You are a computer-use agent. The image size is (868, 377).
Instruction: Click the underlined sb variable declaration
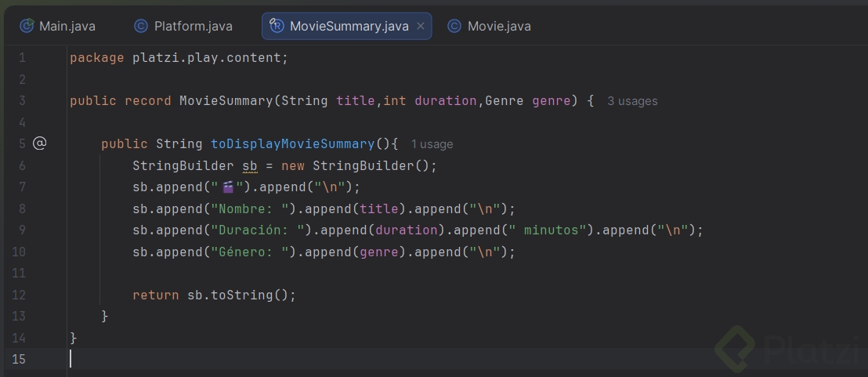point(250,165)
